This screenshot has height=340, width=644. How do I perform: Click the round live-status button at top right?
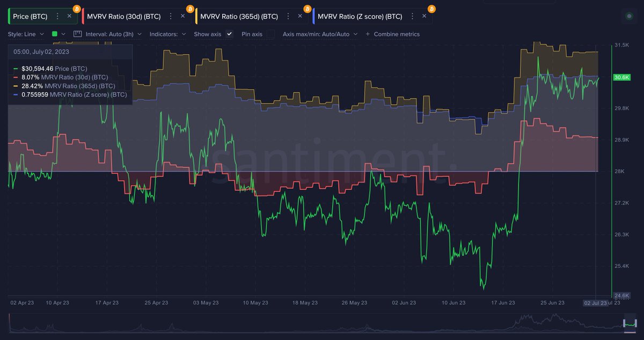pos(629,17)
